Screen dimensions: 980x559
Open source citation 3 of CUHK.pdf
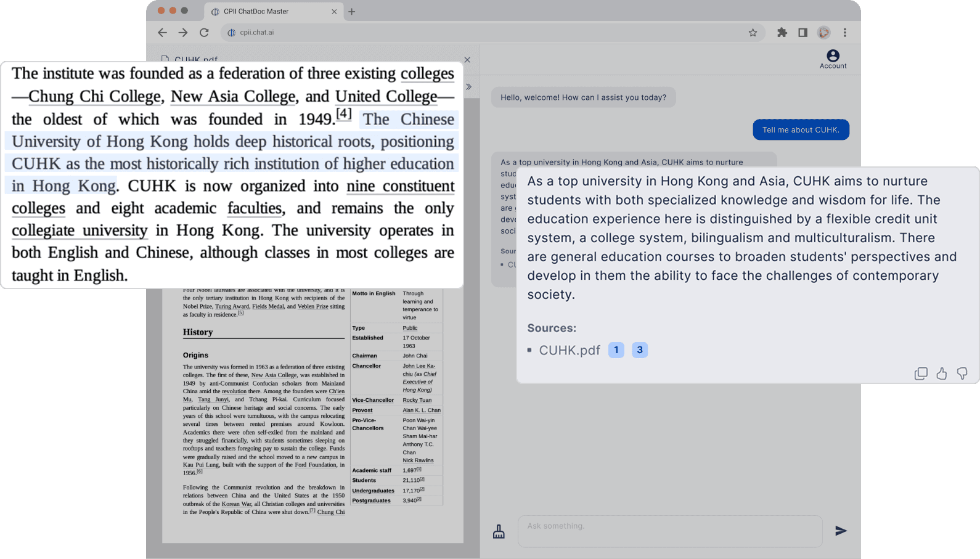[x=640, y=350]
